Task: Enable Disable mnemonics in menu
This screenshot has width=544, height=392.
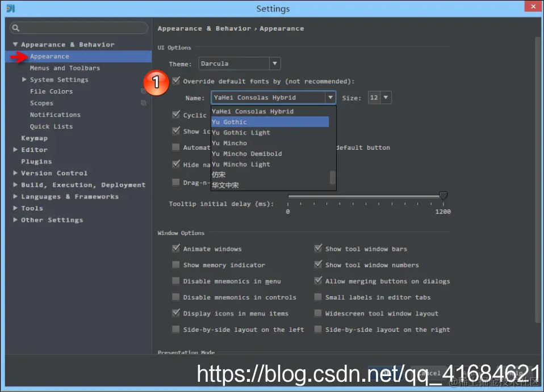Action: (x=176, y=281)
